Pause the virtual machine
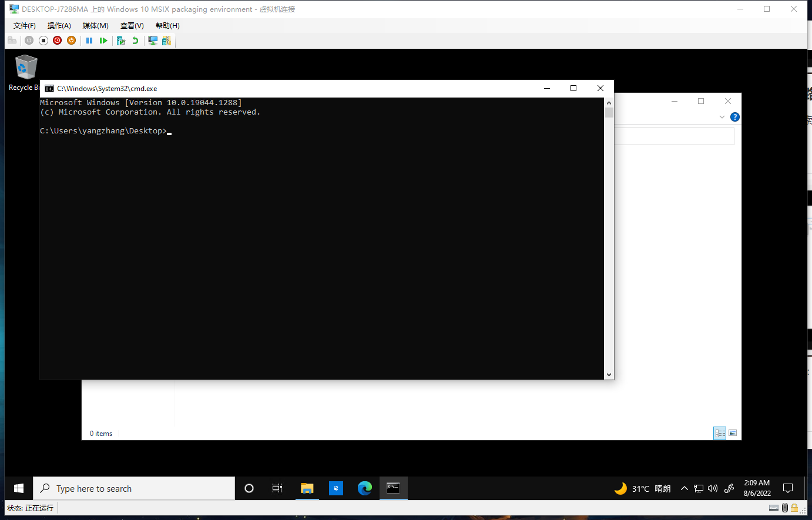 (x=89, y=41)
